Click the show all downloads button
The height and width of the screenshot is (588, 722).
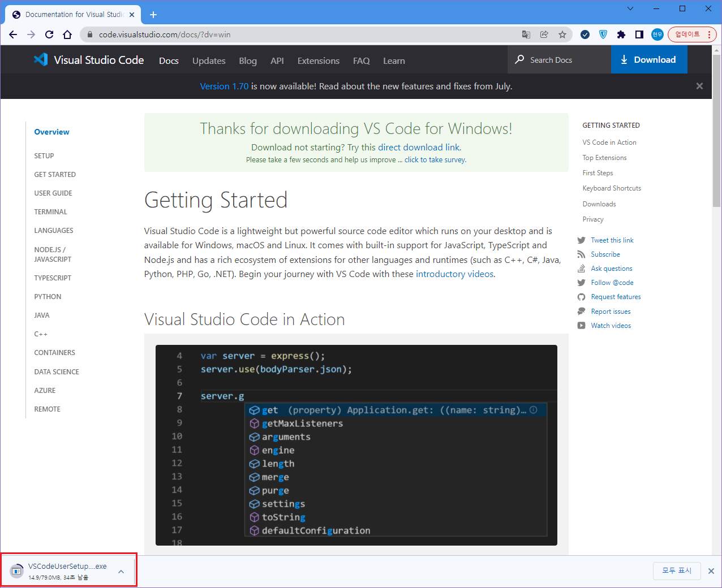[677, 570]
